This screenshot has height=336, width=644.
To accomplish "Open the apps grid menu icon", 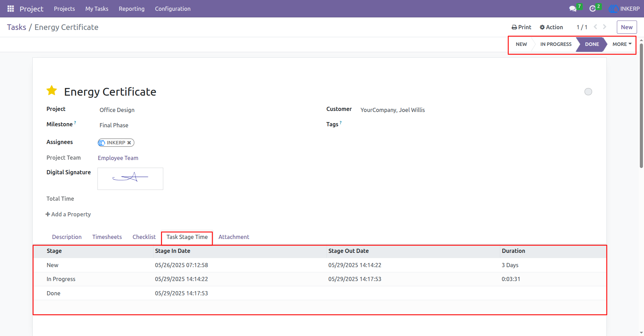I will click(10, 9).
